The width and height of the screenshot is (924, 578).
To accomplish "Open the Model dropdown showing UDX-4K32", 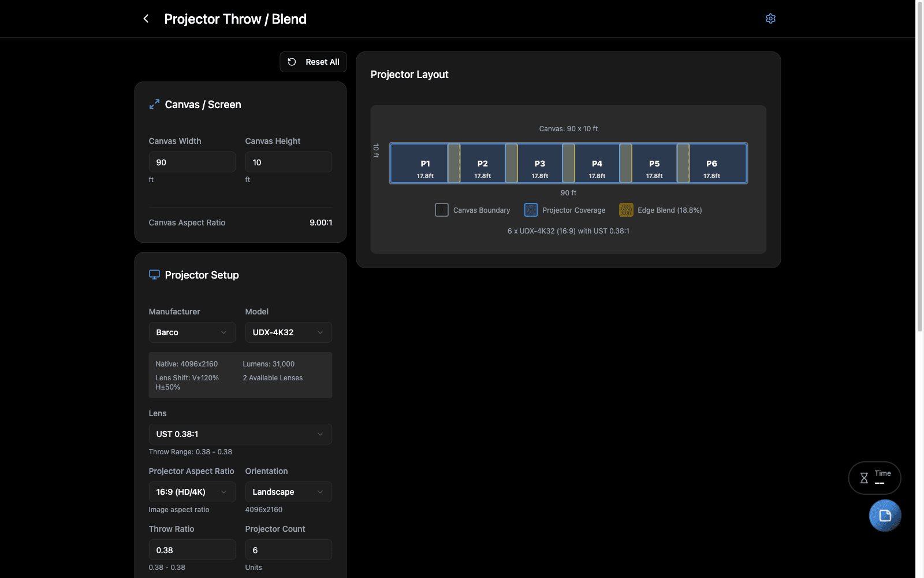I will point(288,332).
